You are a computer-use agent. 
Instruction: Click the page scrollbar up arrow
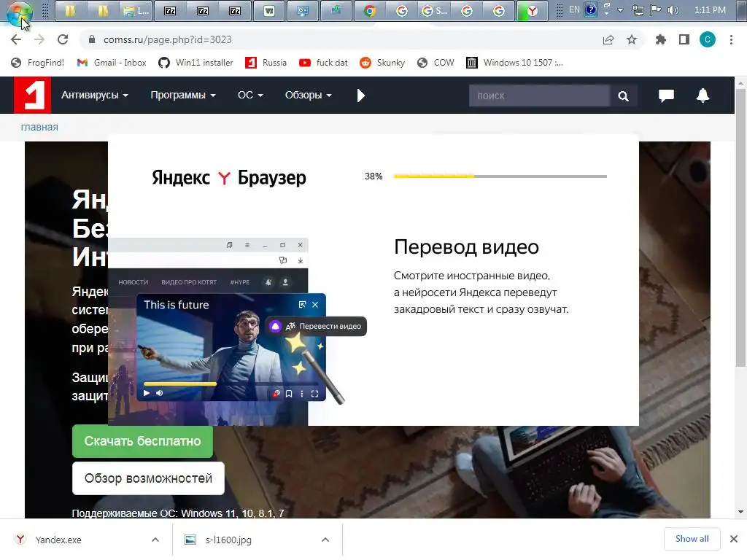740,83
